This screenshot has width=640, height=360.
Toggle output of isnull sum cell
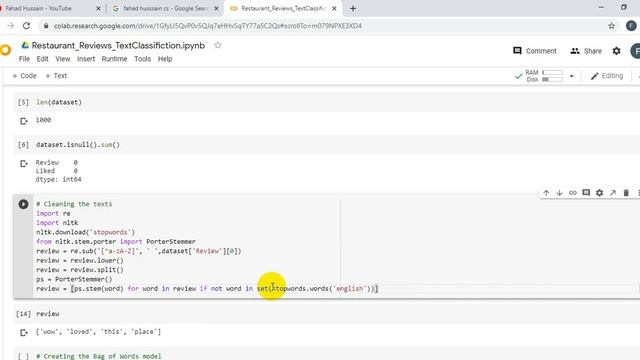tap(24, 164)
